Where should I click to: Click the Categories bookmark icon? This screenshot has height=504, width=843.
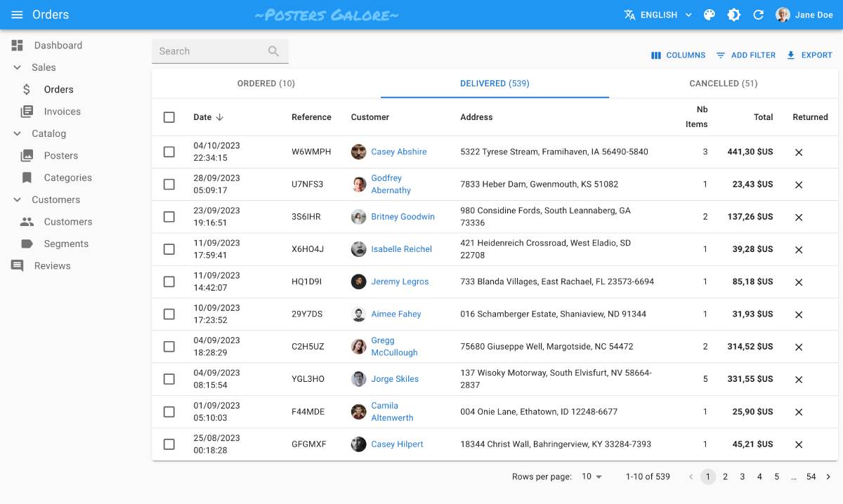(x=27, y=178)
